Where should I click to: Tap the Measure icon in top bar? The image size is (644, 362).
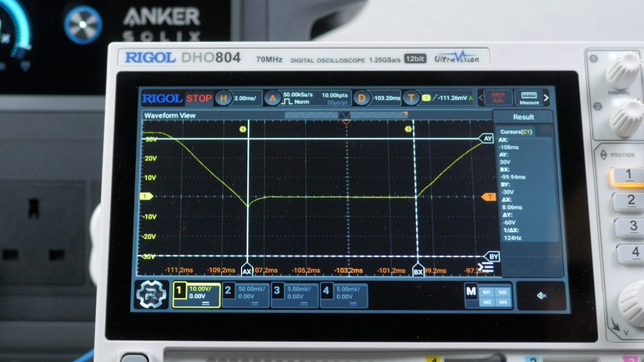tap(529, 98)
